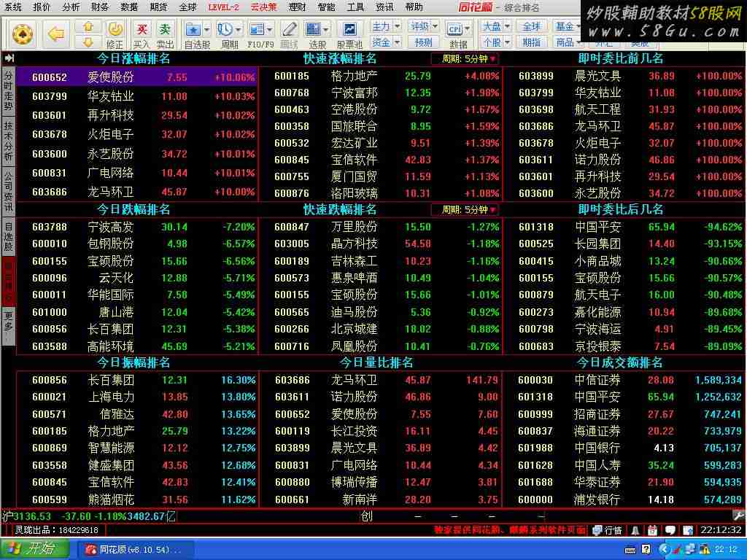Click the keyboard icon in system tray
Screen dimensions: 747x560
(x=630, y=550)
